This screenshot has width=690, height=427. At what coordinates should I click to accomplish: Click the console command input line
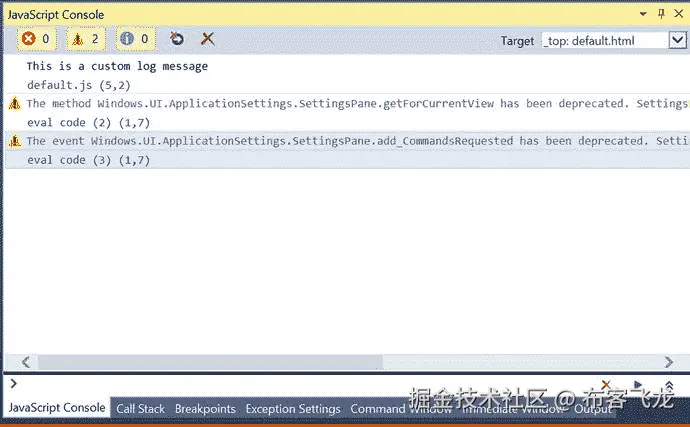(308, 384)
